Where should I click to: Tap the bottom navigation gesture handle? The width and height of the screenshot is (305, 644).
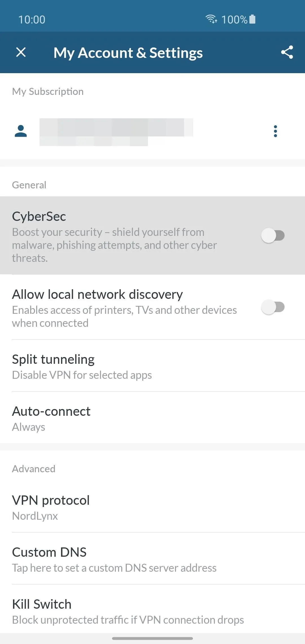(x=152, y=638)
